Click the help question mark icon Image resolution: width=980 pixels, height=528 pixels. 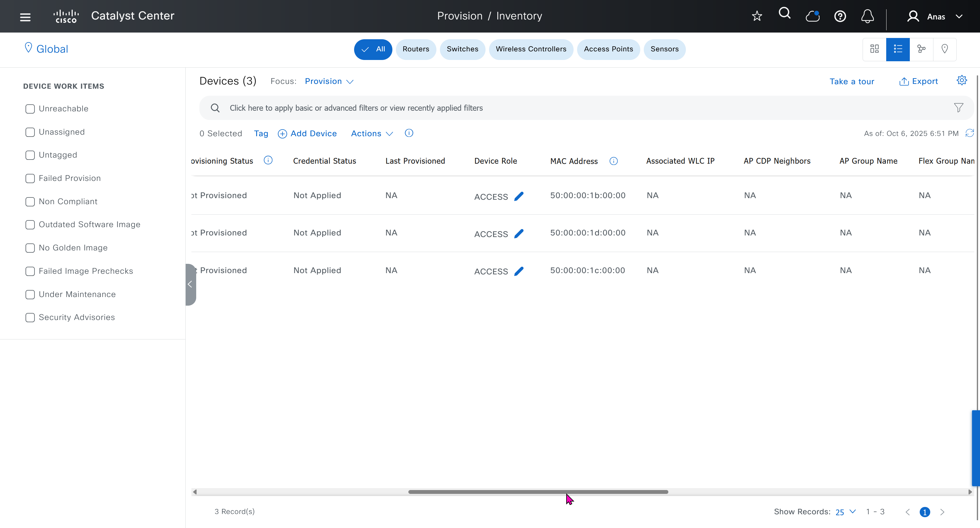click(x=840, y=16)
